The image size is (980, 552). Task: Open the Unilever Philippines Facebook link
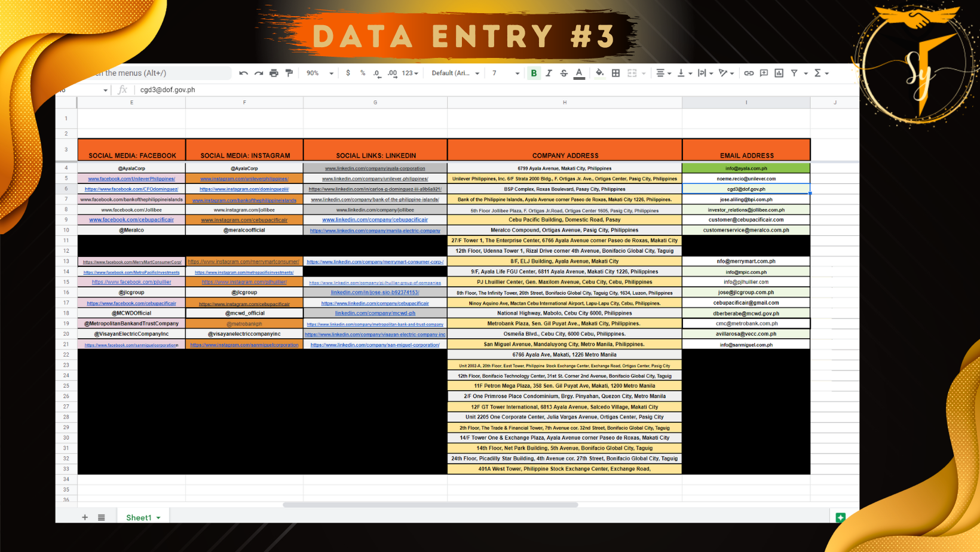click(131, 179)
